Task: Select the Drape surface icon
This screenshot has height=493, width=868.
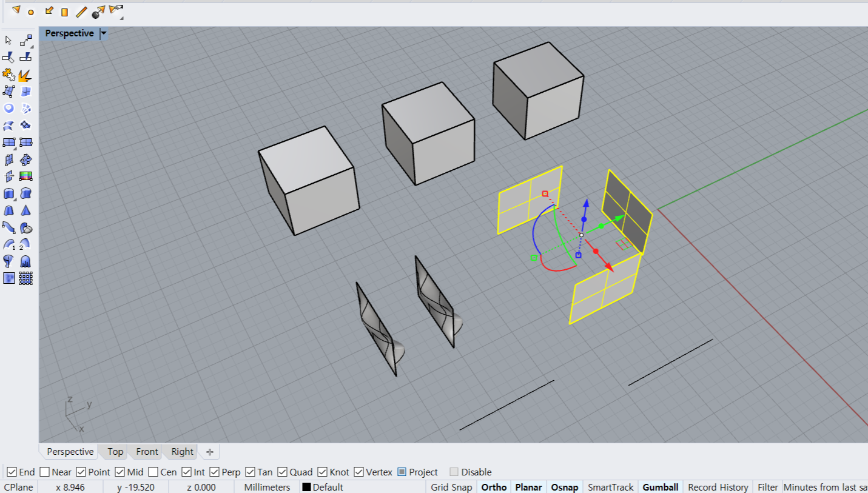Action: 25,261
